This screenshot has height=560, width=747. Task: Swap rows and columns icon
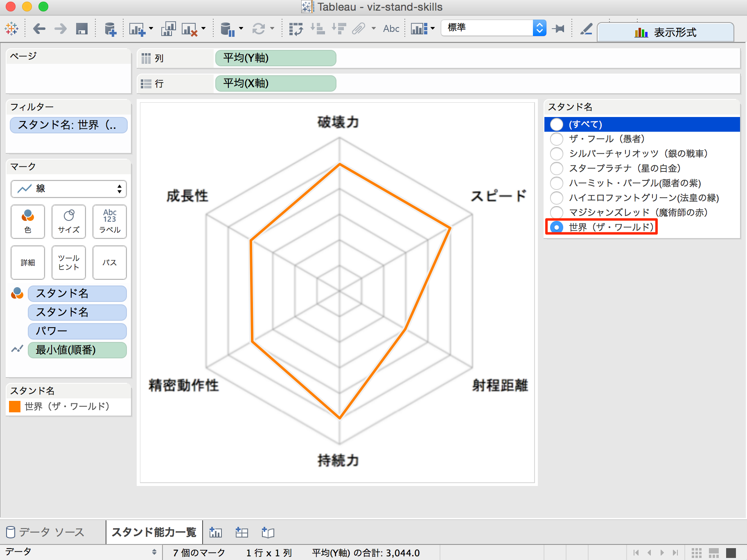click(x=296, y=29)
